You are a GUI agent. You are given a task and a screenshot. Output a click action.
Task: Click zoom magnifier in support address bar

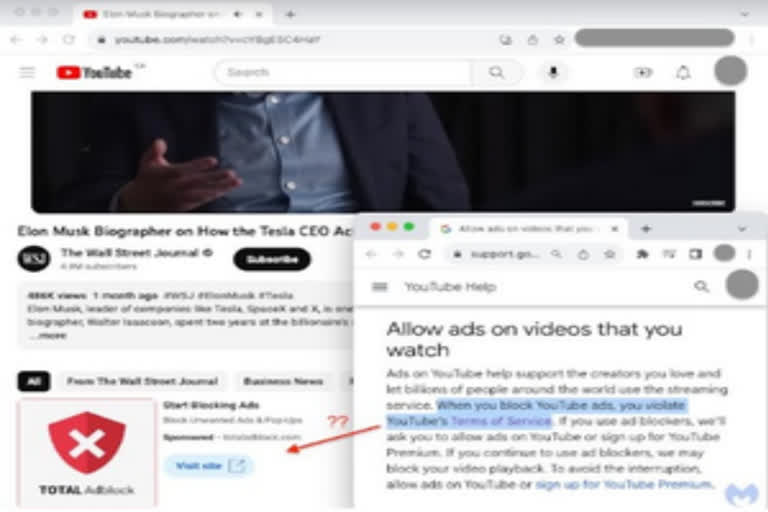pos(556,254)
